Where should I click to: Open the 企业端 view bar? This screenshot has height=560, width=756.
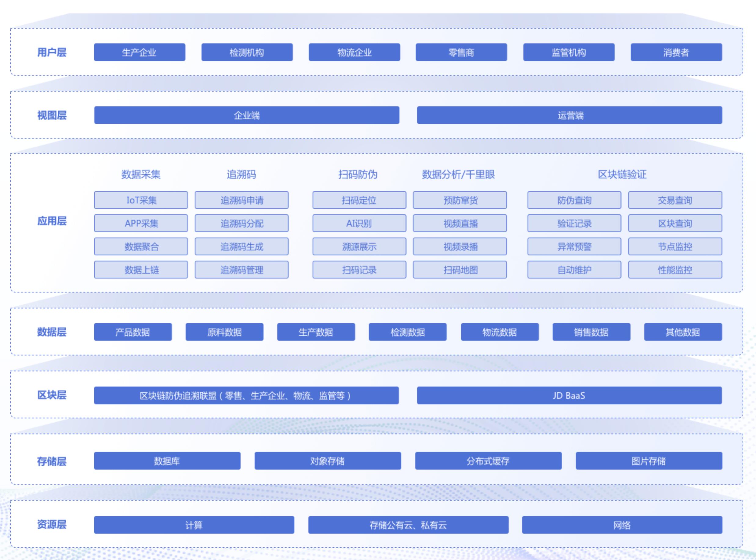point(246,115)
